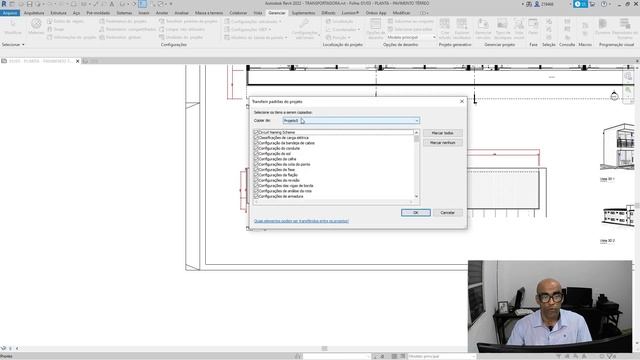Click the list scrollbar up arrow
640x360 pixels.
[x=416, y=132]
